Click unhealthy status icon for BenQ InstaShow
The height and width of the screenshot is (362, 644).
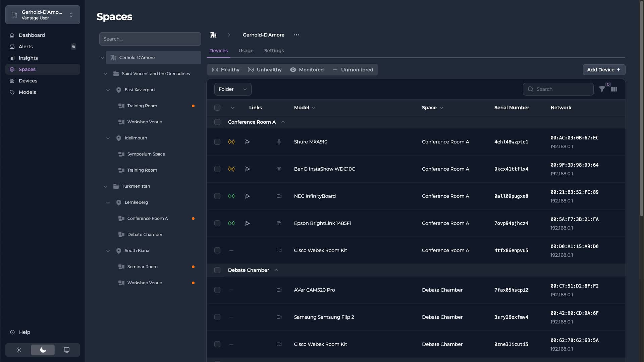[231, 169]
